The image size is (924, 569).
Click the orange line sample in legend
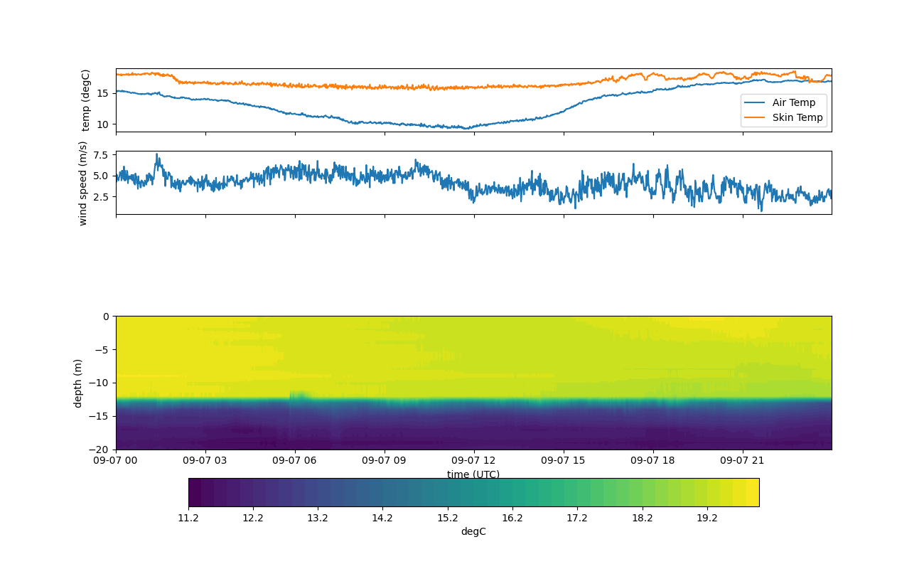click(755, 118)
